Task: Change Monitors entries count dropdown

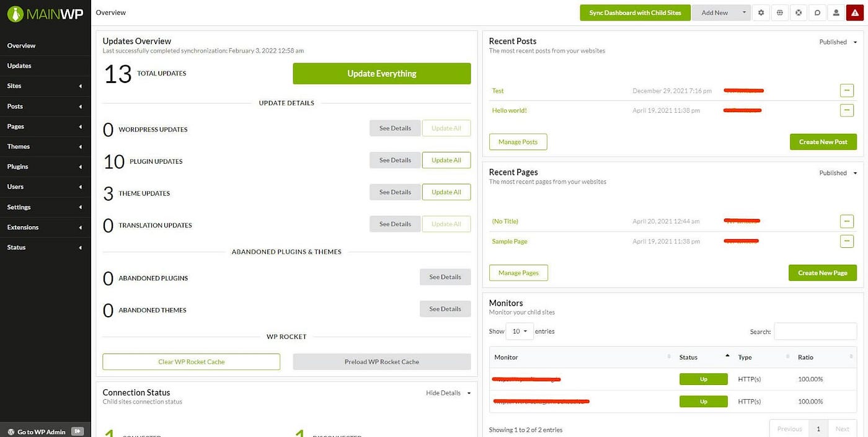Action: pyautogui.click(x=520, y=331)
